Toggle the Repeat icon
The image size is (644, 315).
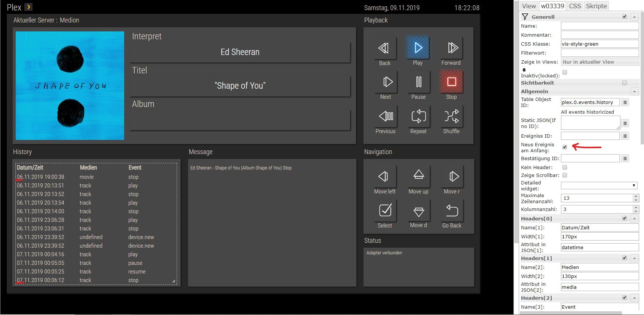418,116
